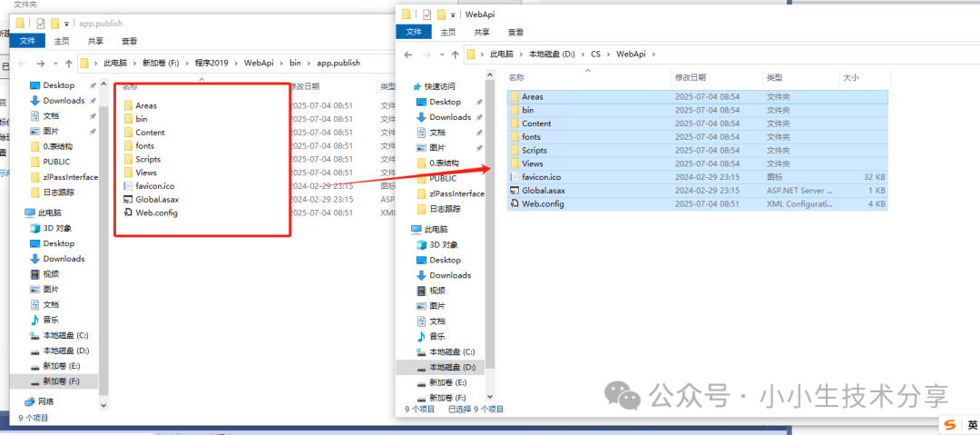Image resolution: width=980 pixels, height=435 pixels.
Task: Click properties checkmark icon in WebApi title bar
Action: pyautogui.click(x=427, y=14)
